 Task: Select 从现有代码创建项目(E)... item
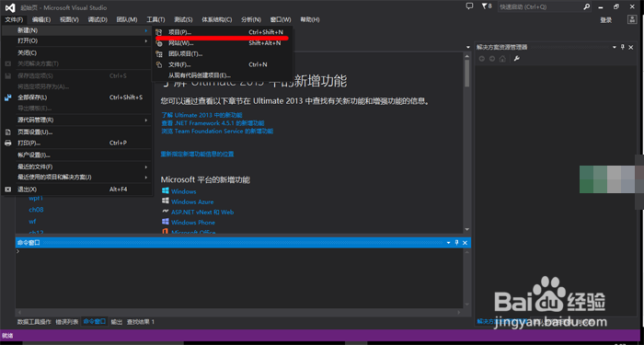[x=222, y=75]
